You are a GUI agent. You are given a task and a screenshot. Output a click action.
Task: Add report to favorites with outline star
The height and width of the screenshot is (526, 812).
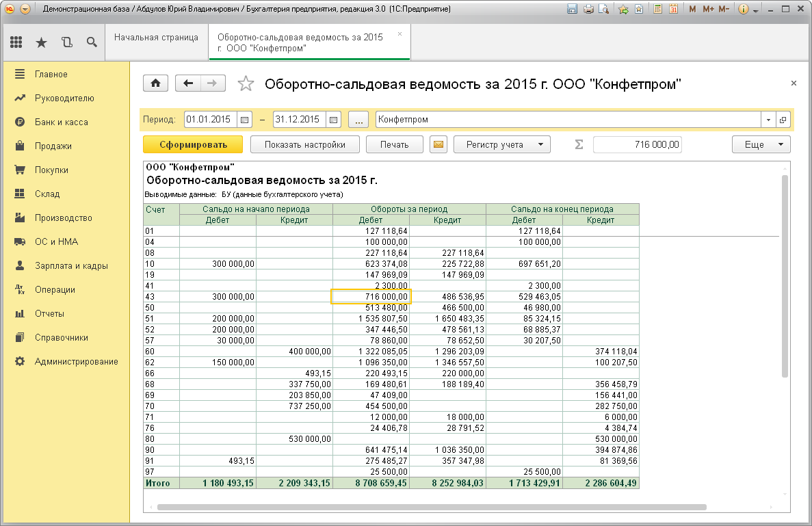click(x=245, y=84)
